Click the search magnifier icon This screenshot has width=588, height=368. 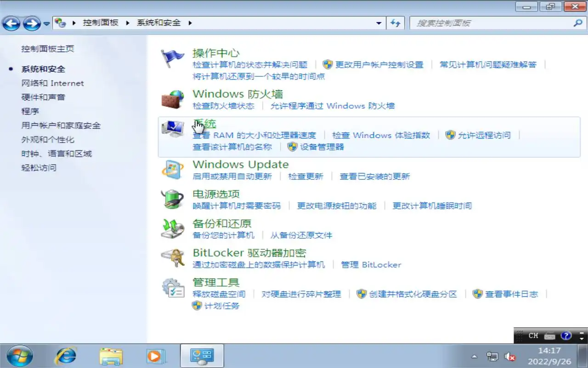point(577,23)
